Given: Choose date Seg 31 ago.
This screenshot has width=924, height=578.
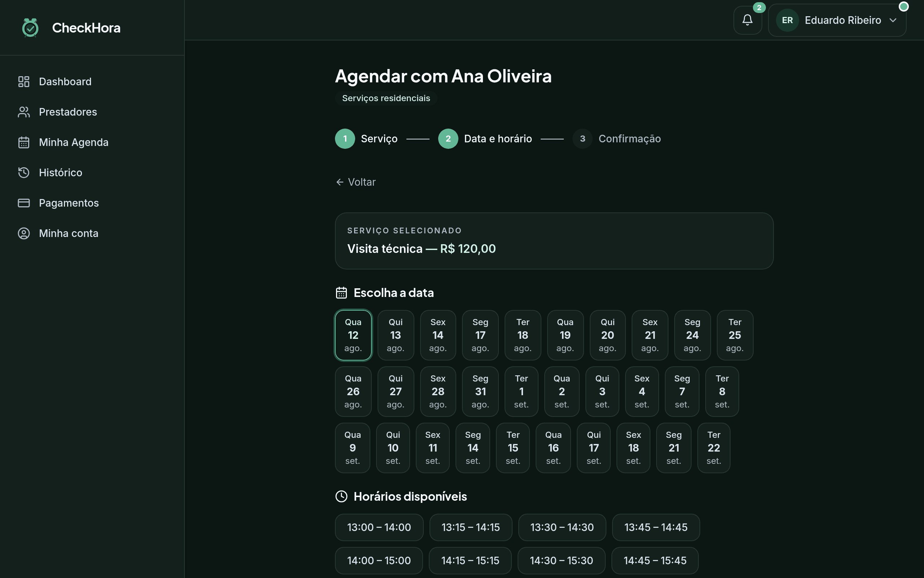Looking at the screenshot, I should [x=480, y=392].
